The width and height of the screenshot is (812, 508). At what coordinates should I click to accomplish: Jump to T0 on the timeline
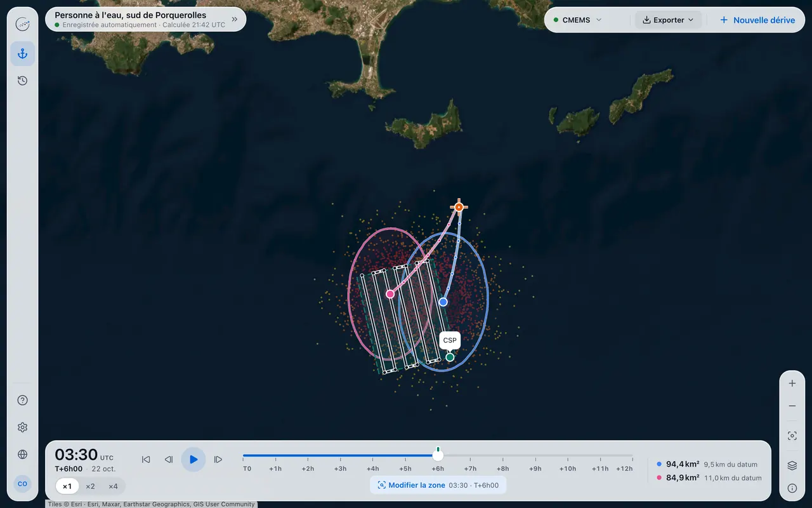pos(247,469)
